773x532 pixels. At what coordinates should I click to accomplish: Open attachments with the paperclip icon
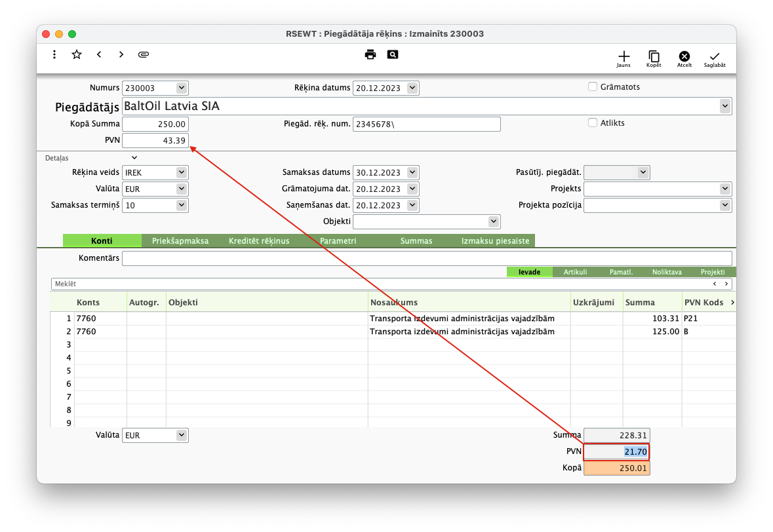click(x=144, y=55)
